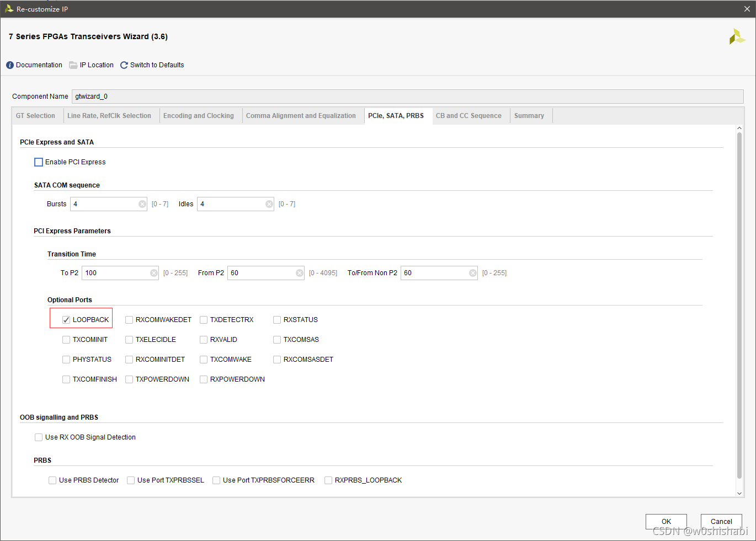This screenshot has width=756, height=541.
Task: Click the OK button
Action: (x=666, y=521)
